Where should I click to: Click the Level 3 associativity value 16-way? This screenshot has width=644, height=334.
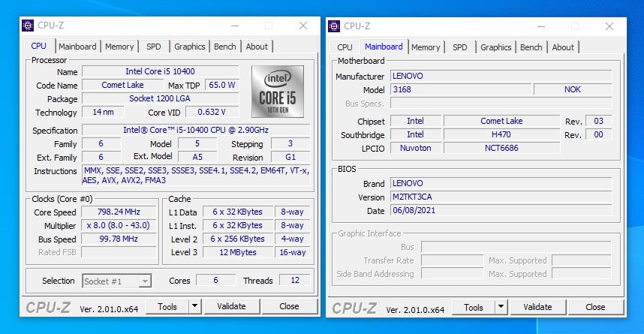[293, 253]
